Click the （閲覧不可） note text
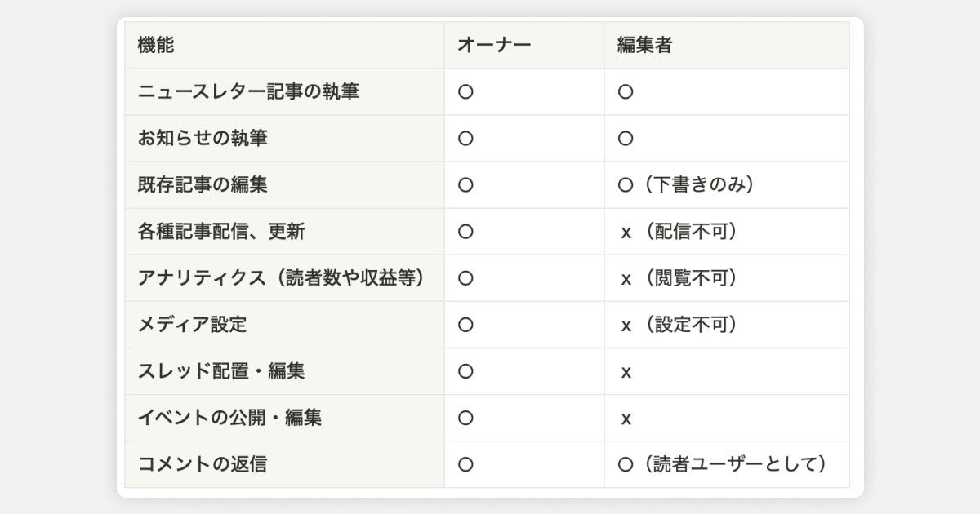Screen dimensions: 980x514 click(x=690, y=278)
